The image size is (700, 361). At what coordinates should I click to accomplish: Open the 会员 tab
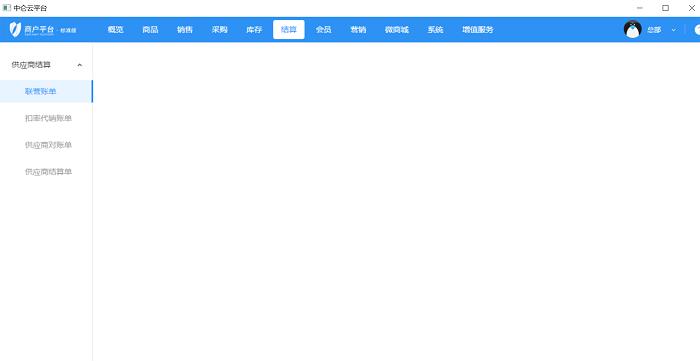pos(323,29)
